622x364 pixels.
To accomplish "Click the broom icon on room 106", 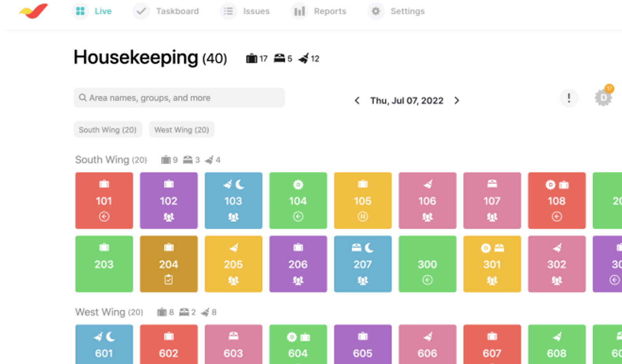I will (x=428, y=184).
